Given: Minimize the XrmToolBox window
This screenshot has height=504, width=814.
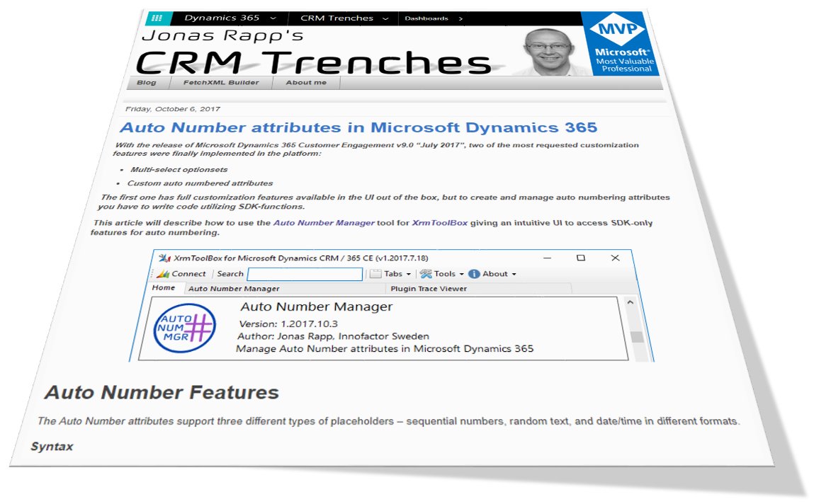Looking at the screenshot, I should point(547,258).
